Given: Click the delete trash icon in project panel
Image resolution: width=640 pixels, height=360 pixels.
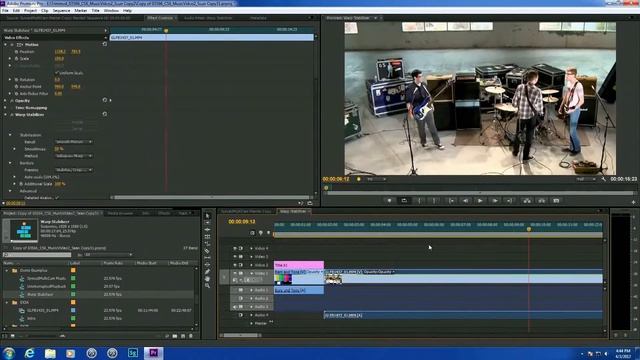Looking at the screenshot, I should (x=191, y=336).
